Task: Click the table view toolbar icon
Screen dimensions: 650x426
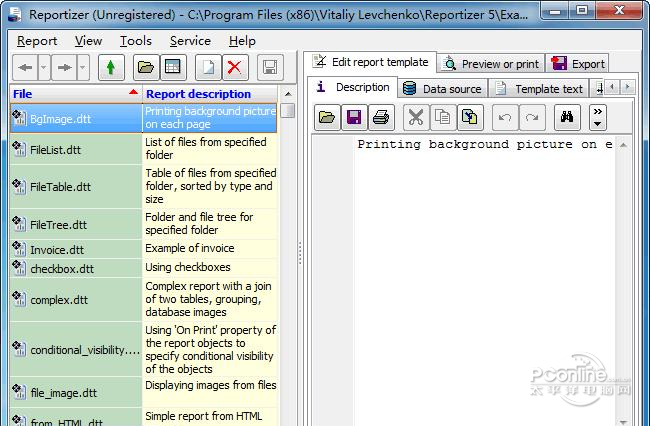Action: coord(172,68)
